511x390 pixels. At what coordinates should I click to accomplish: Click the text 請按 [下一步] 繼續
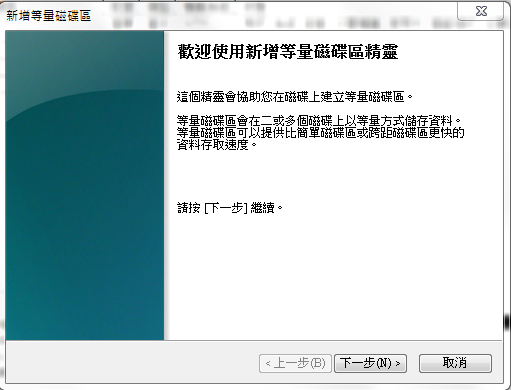(230, 208)
